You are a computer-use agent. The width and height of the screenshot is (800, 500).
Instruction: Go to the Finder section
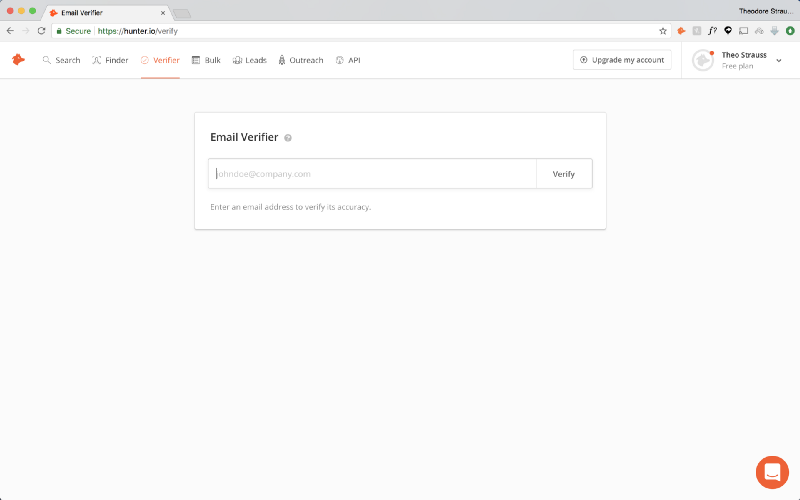[110, 60]
